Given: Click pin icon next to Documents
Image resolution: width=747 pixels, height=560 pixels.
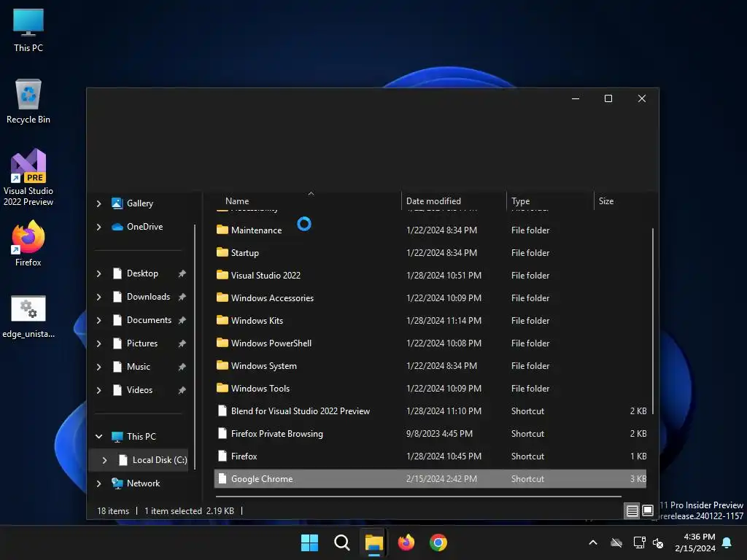Looking at the screenshot, I should [x=182, y=321].
